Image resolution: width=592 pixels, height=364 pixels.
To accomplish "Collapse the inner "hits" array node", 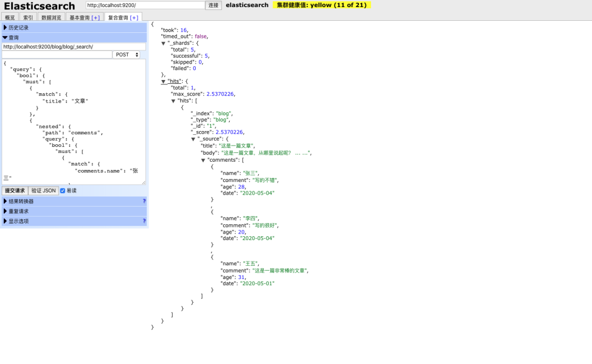I will pyautogui.click(x=173, y=101).
